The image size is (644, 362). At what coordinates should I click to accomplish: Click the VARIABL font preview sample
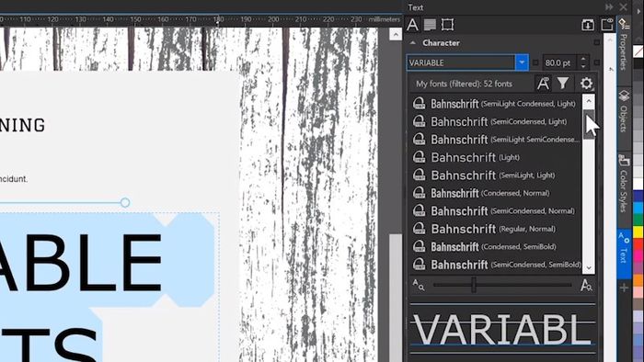click(502, 329)
